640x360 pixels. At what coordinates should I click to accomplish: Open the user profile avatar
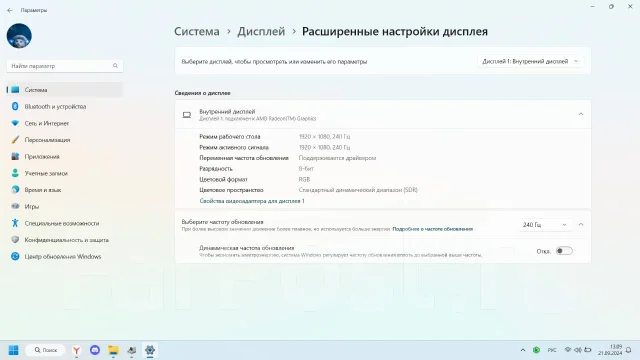(x=19, y=36)
